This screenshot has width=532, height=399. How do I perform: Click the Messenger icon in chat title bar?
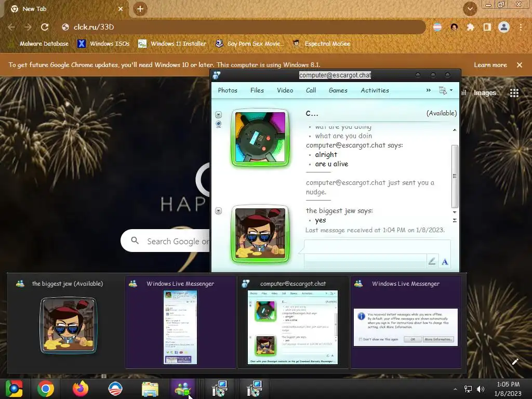pos(217,75)
